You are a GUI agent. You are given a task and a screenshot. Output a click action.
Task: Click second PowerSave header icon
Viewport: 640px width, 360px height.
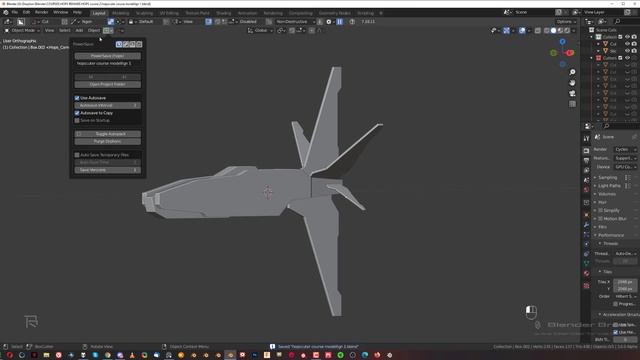click(126, 44)
